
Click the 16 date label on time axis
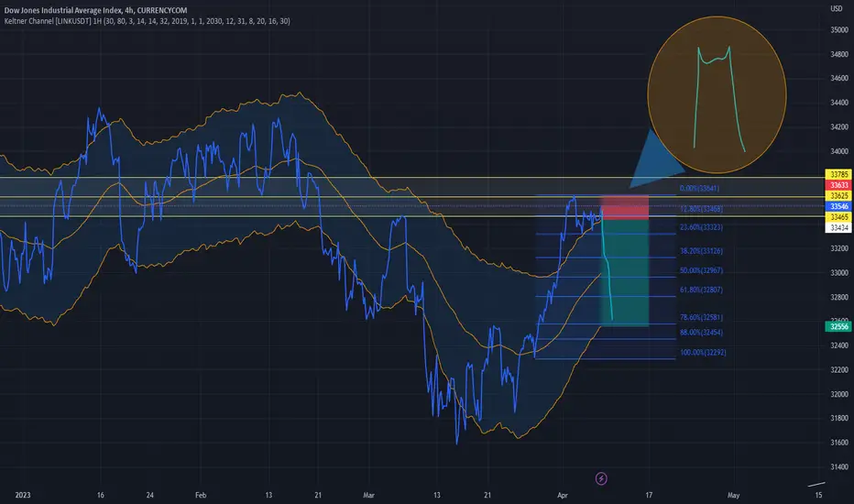[100, 495]
